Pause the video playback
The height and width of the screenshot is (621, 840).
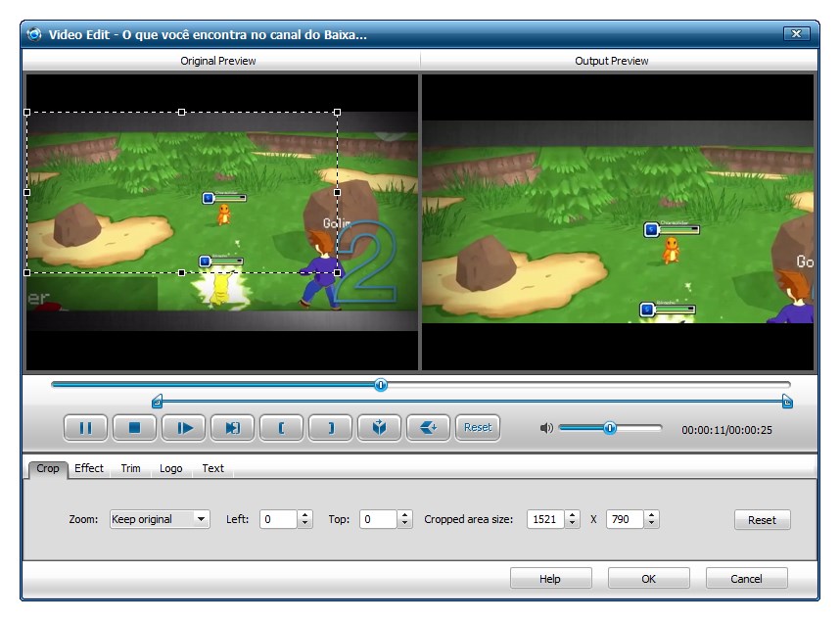click(86, 428)
